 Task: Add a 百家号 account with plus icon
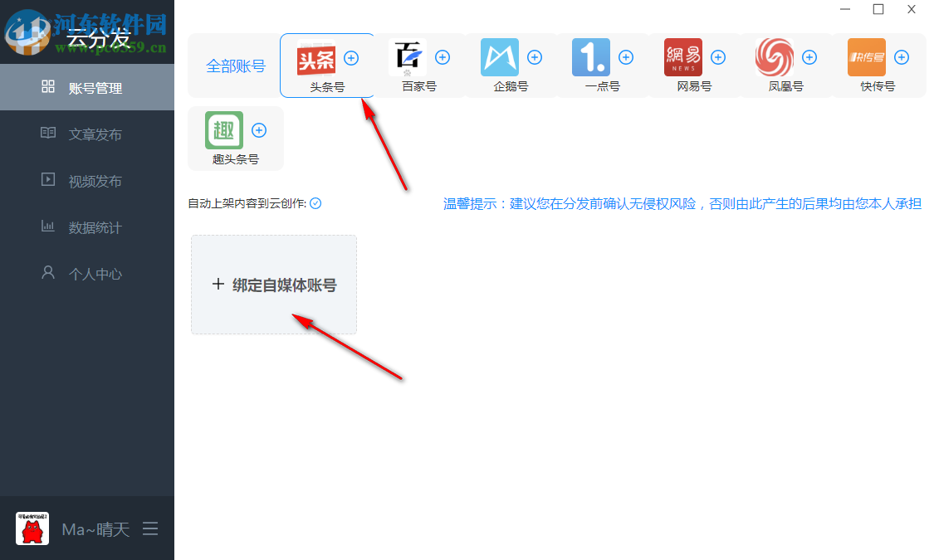[443, 57]
